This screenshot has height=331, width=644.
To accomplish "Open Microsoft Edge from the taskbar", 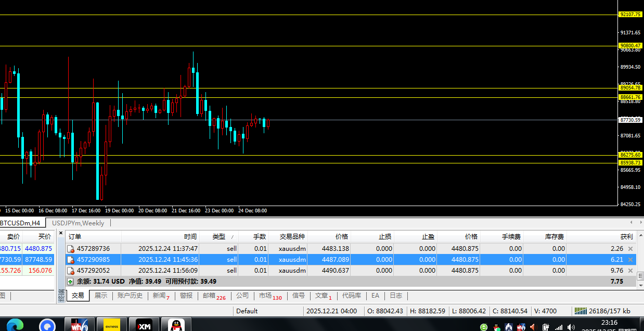I will click(15, 325).
